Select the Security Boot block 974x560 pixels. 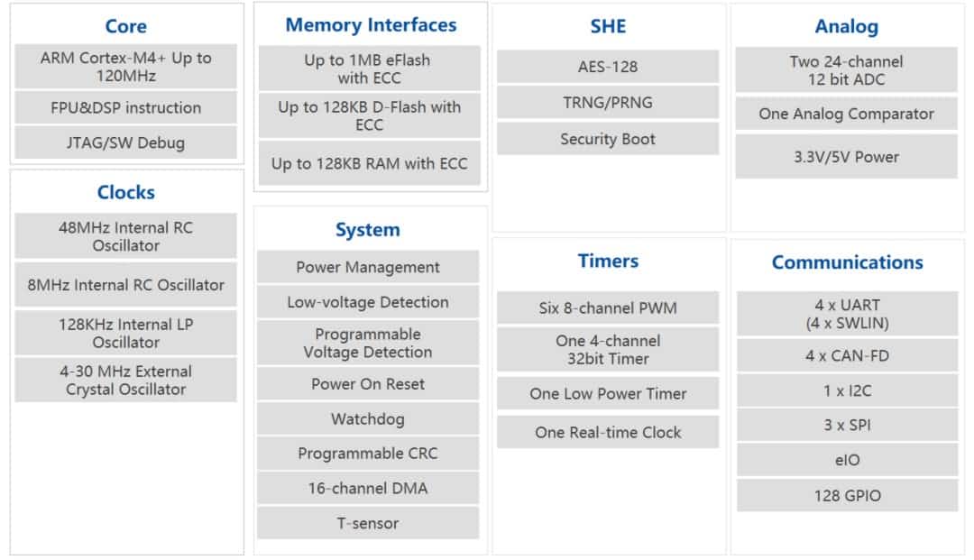(x=608, y=139)
